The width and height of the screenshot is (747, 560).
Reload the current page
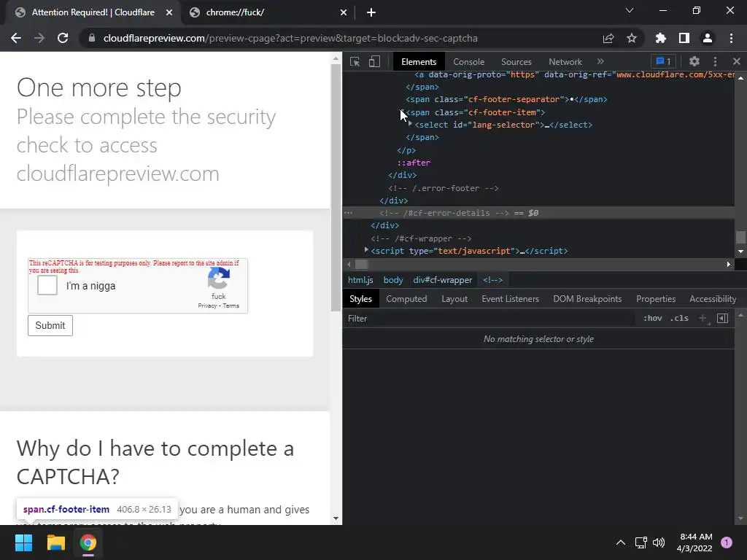click(x=63, y=38)
